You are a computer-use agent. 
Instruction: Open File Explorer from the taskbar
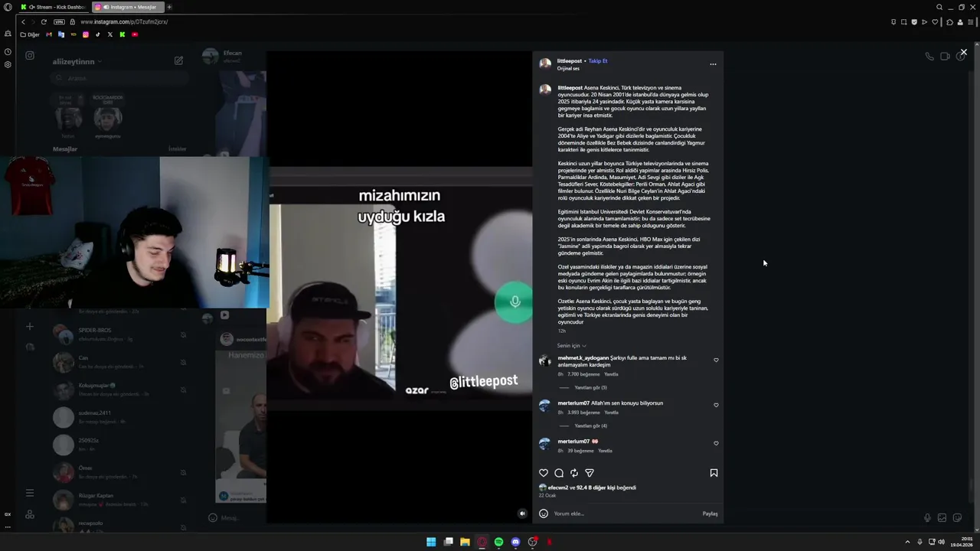pos(465,542)
